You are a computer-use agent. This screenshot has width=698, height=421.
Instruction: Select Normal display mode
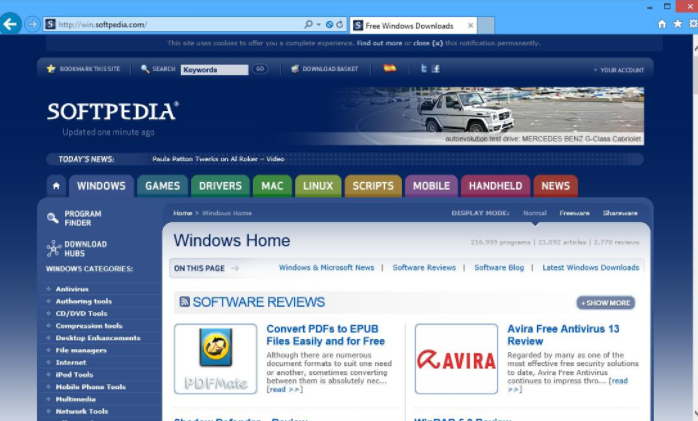(535, 213)
